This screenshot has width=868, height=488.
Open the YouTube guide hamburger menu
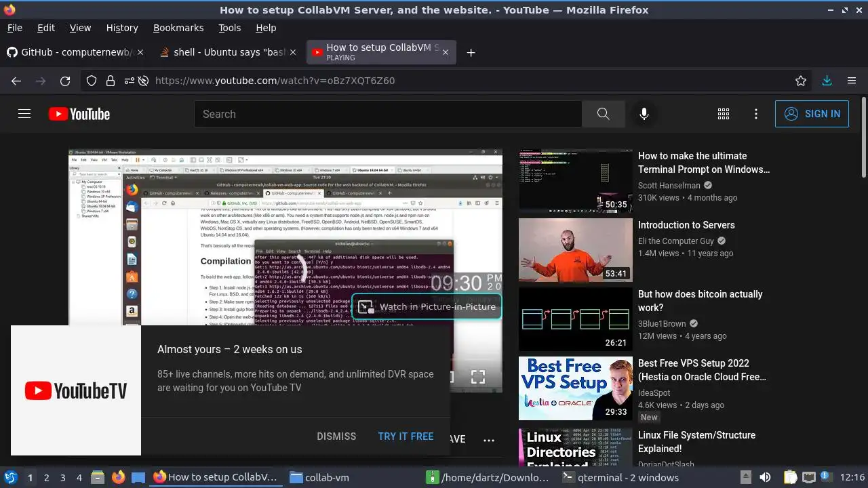(24, 114)
